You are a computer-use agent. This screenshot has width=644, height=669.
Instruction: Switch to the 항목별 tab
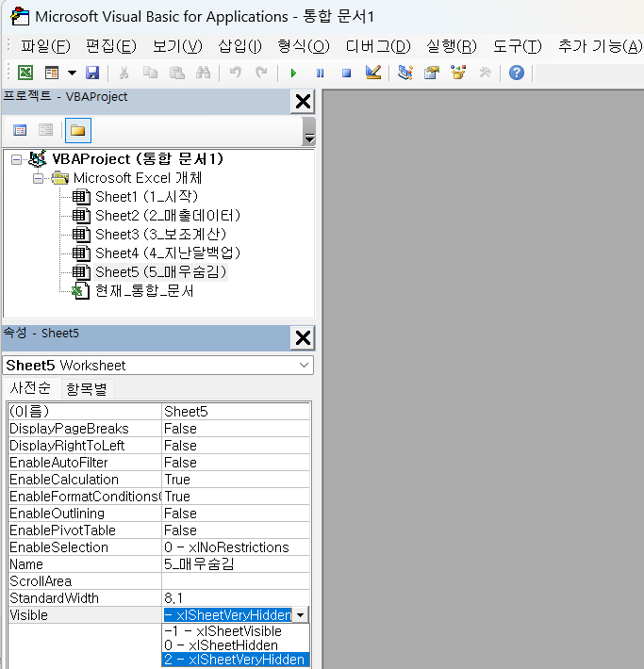point(87,389)
